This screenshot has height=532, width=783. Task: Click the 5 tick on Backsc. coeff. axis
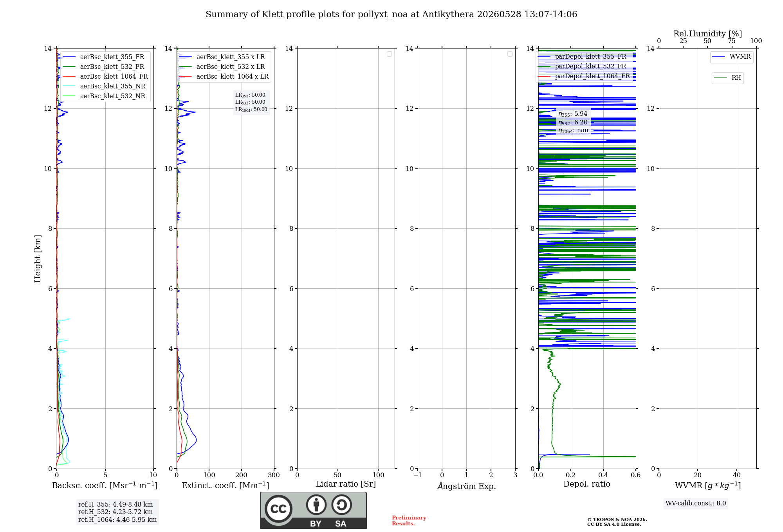(105, 475)
